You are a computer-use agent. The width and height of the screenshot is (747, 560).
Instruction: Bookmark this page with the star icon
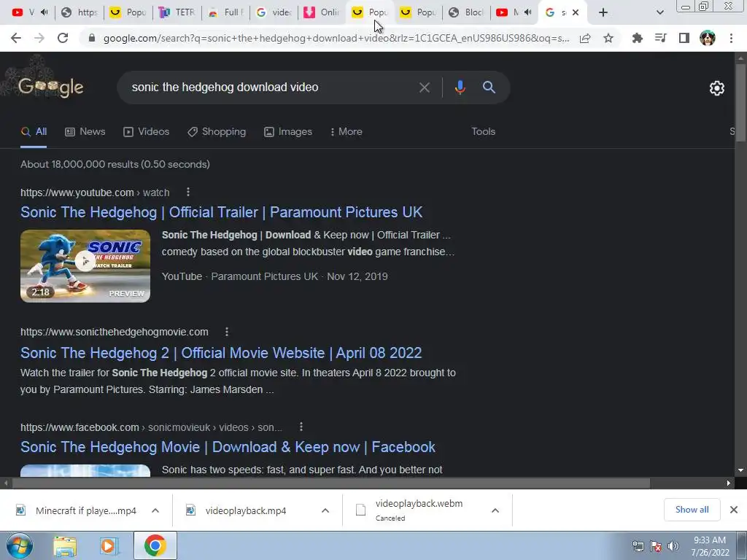tap(608, 38)
